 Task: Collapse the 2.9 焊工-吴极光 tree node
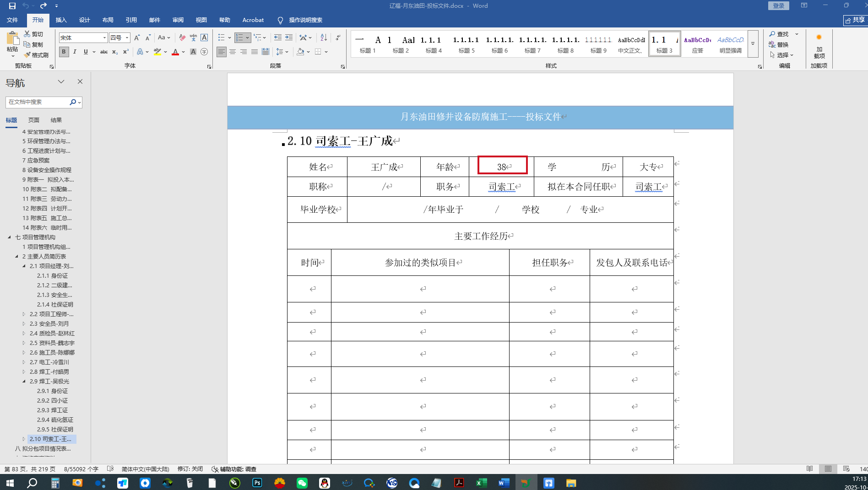[24, 381]
